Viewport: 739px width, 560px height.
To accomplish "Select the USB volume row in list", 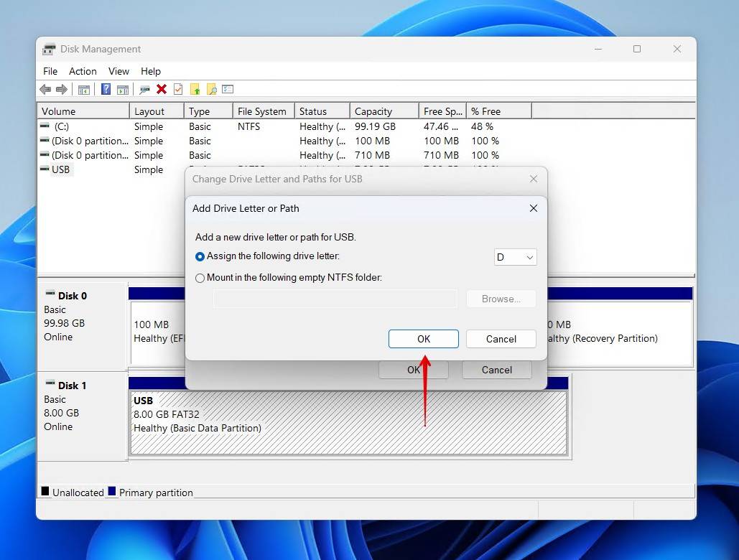I will tap(61, 169).
